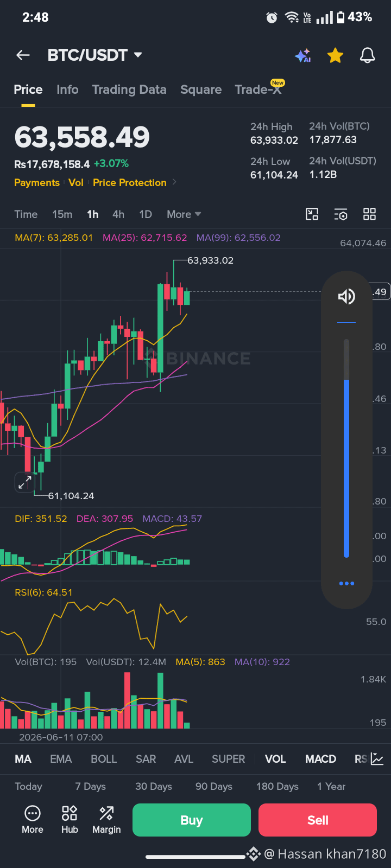Viewport: 391px width, 868px height.
Task: Switch to the Info tab
Action: [x=67, y=90]
